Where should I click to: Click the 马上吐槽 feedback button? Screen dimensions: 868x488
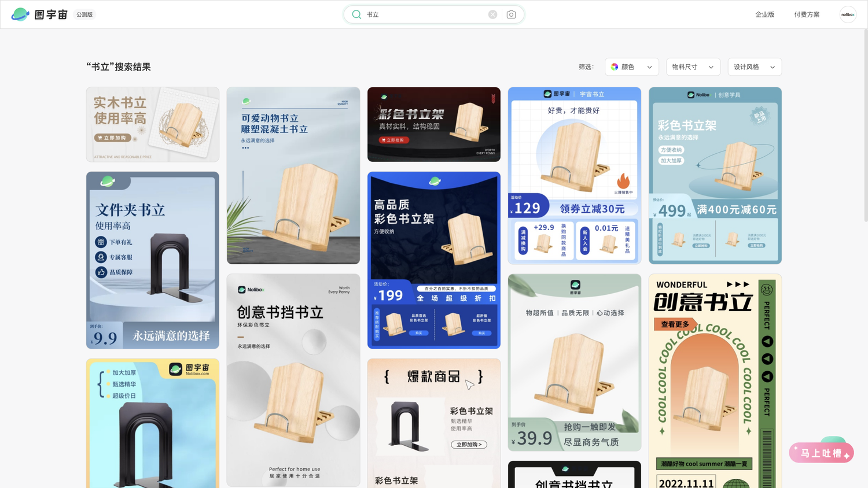(822, 453)
